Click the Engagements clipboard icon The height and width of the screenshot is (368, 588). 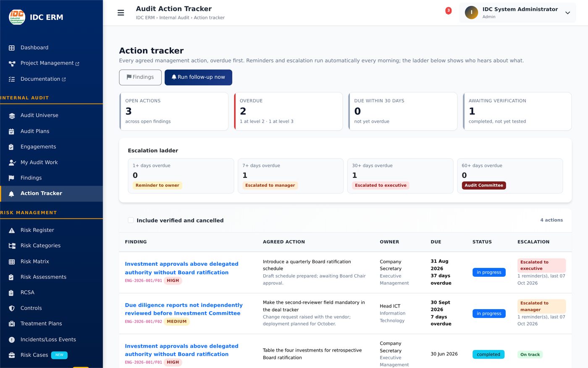(x=12, y=147)
